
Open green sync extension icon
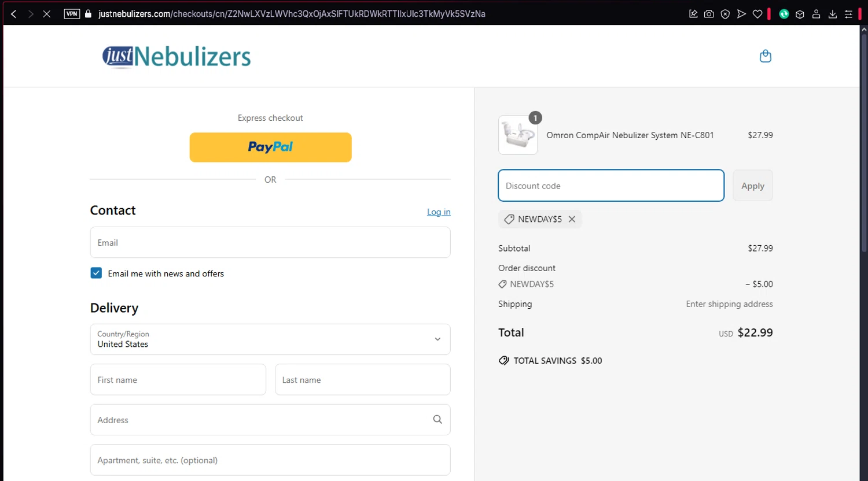pyautogui.click(x=784, y=14)
